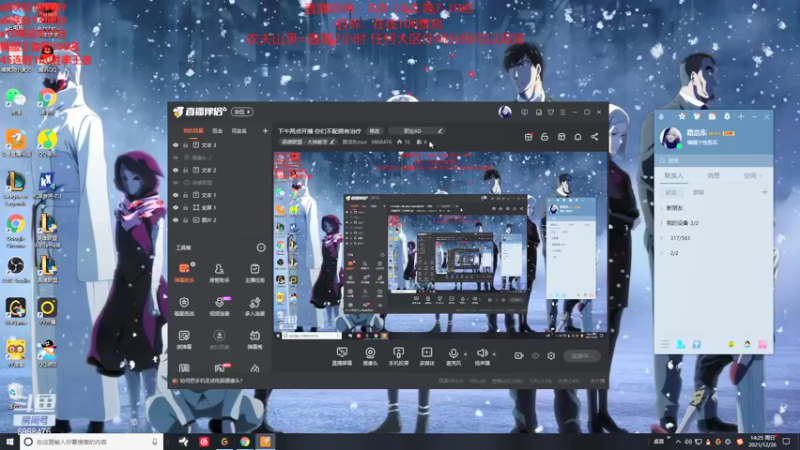Add 多媒体 media source

[x=427, y=356]
